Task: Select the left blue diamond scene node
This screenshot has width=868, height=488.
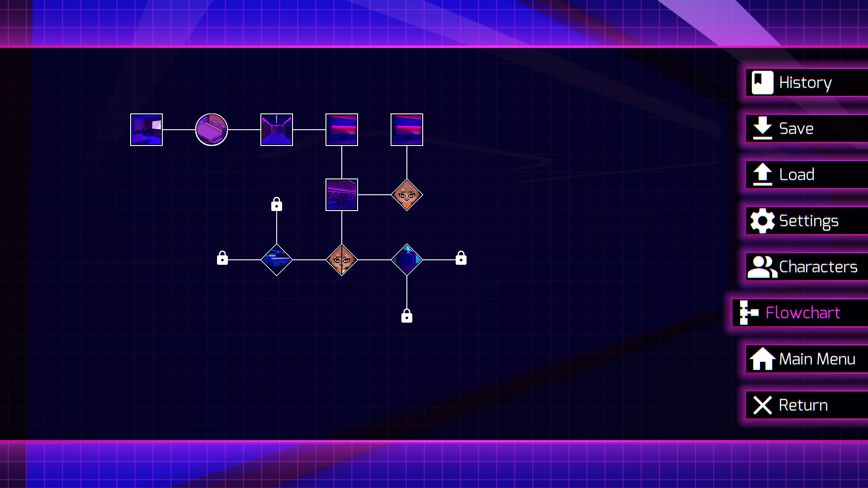Action: tap(277, 260)
